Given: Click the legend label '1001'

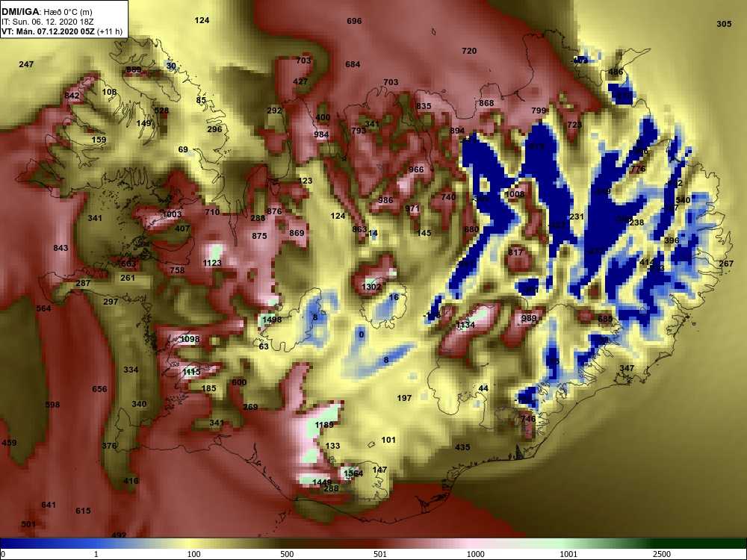Looking at the screenshot, I should (568, 554).
